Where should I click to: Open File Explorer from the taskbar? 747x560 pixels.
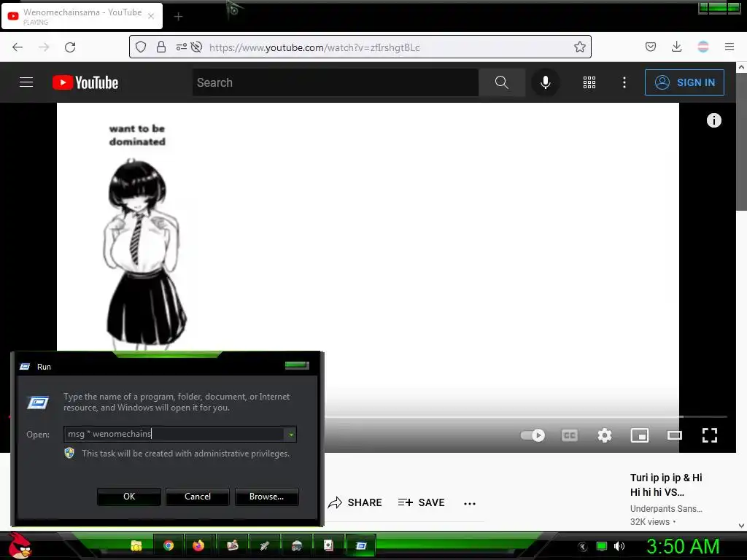[136, 545]
